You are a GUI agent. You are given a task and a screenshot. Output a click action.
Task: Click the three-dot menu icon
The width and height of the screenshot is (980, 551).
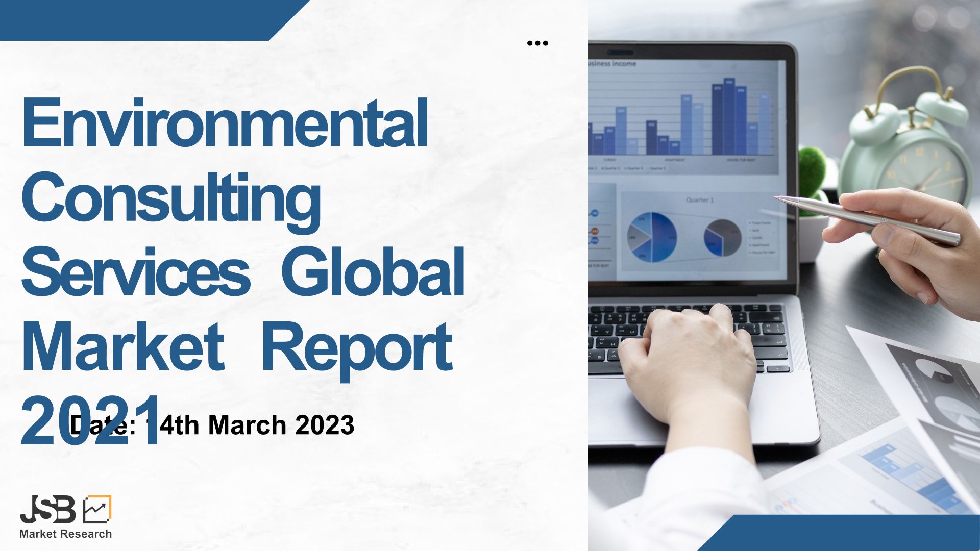[x=537, y=43]
